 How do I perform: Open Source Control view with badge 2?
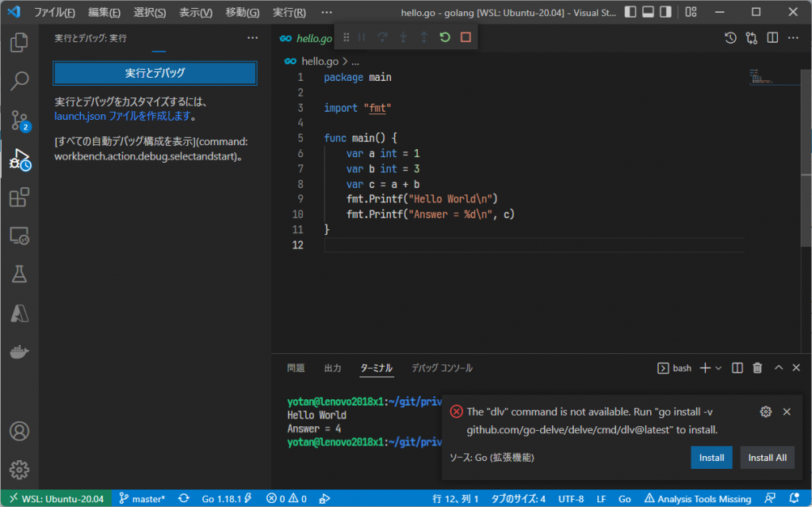coord(20,121)
